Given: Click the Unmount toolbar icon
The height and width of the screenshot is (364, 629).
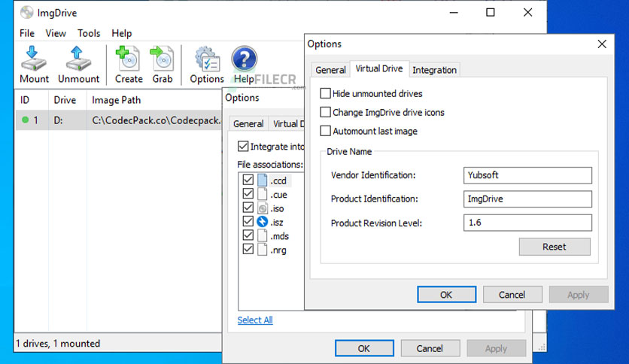Looking at the screenshot, I should point(78,59).
